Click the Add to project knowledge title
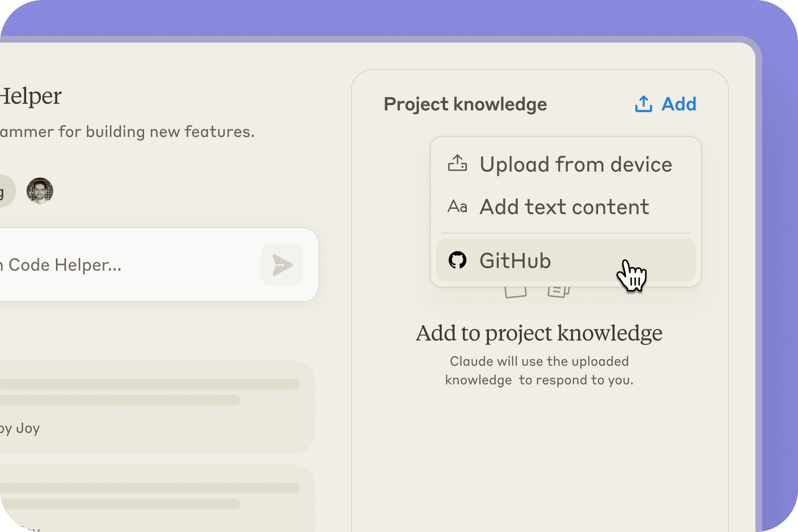Screen dimensions: 798x532 (x=539, y=333)
